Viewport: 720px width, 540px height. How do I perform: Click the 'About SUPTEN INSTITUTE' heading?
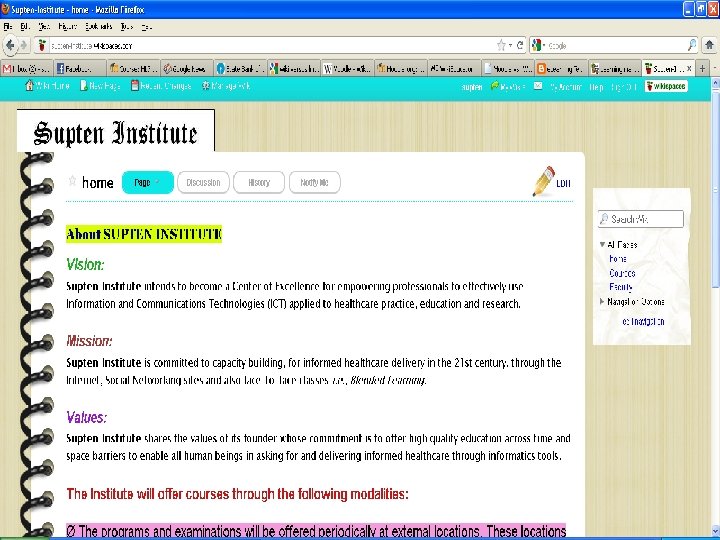[x=144, y=234]
